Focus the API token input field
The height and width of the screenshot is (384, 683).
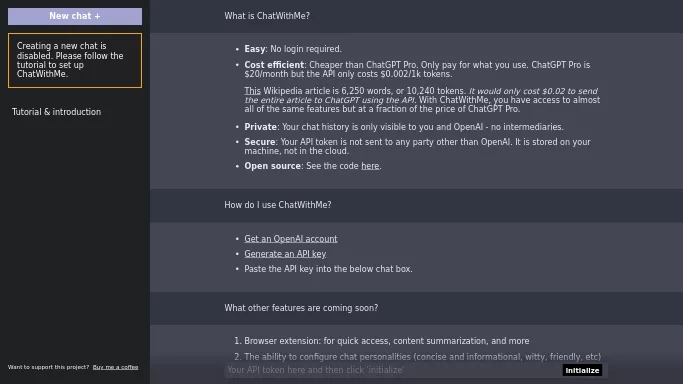tap(393, 370)
